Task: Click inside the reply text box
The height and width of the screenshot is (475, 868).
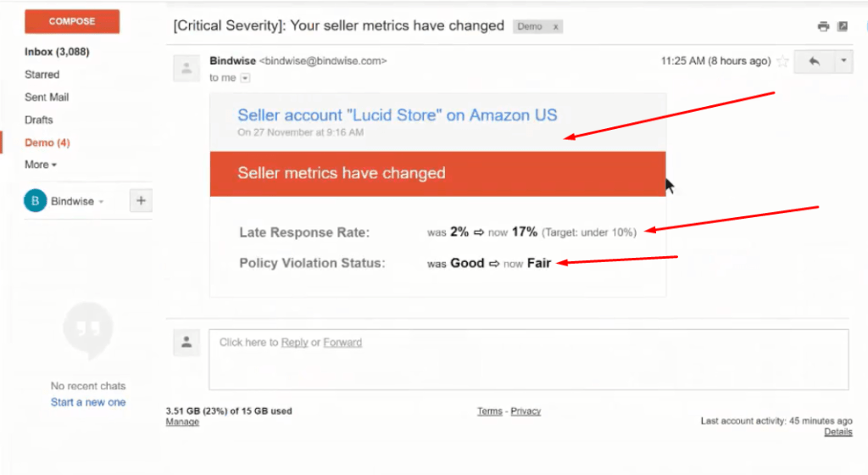Action: 529,360
